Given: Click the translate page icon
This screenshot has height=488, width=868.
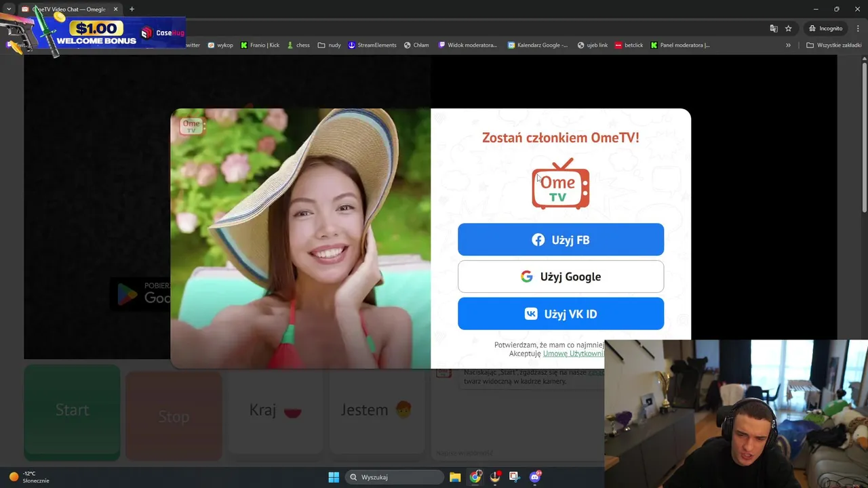Looking at the screenshot, I should pos(774,28).
